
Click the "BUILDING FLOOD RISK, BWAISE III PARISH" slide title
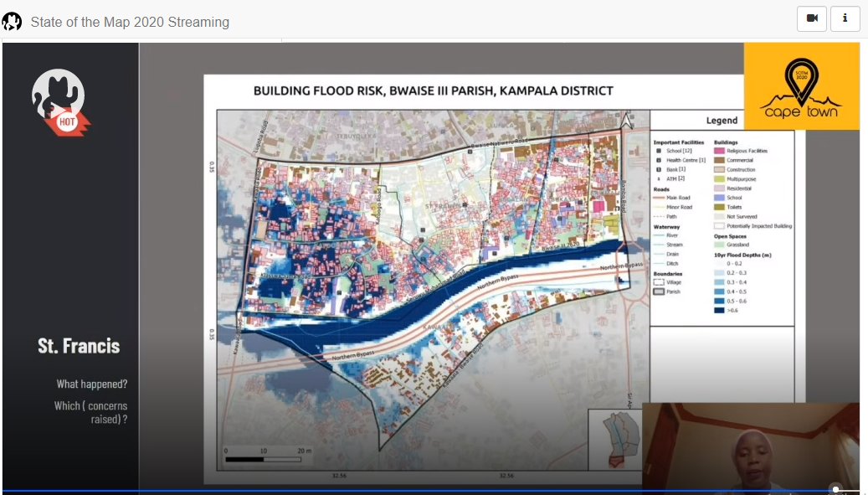click(x=434, y=90)
